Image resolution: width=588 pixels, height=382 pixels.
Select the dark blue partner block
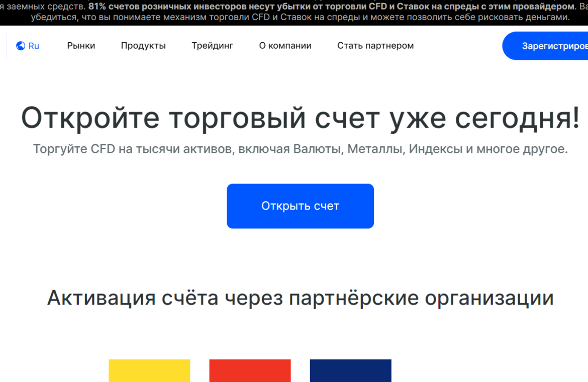350,370
